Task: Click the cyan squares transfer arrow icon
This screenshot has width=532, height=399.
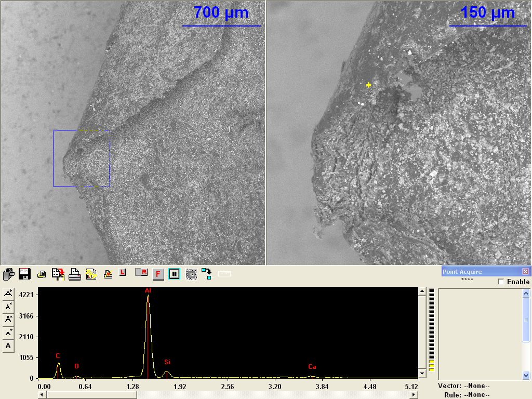Action: (x=207, y=274)
